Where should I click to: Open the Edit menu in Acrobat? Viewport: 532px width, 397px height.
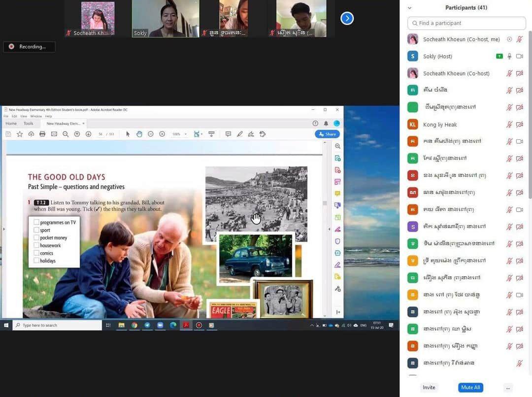pos(14,116)
